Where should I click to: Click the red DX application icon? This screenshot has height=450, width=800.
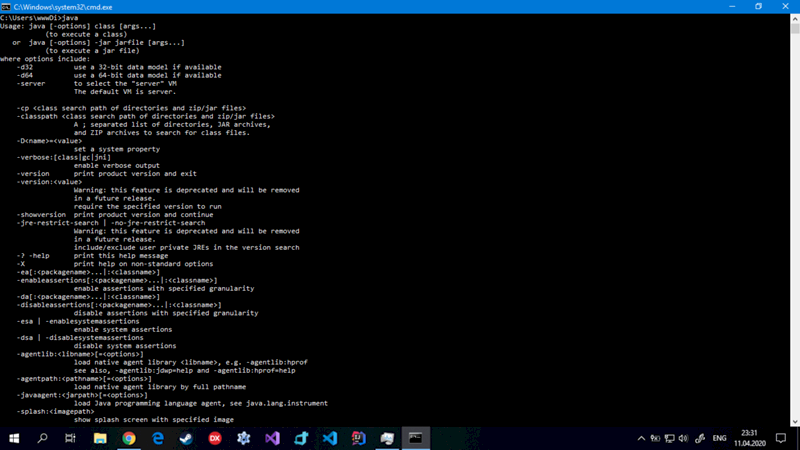tap(215, 438)
